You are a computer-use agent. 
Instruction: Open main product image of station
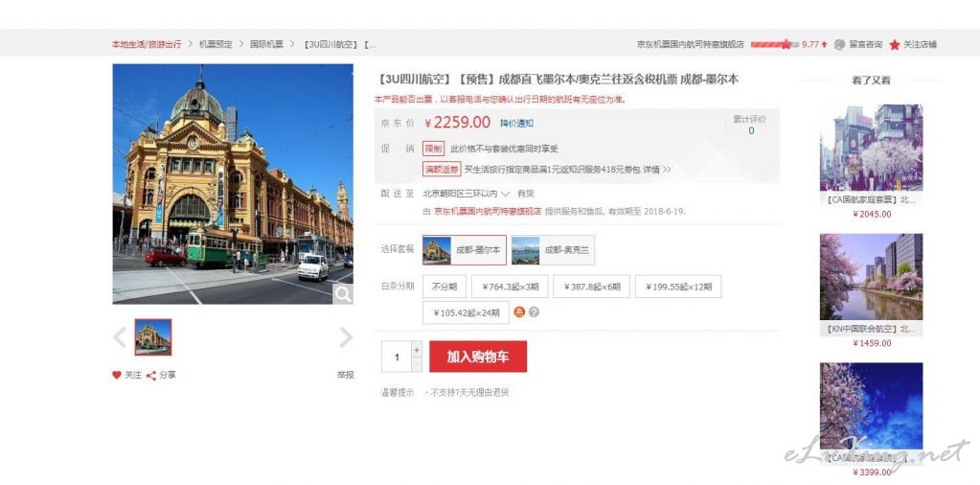[233, 184]
